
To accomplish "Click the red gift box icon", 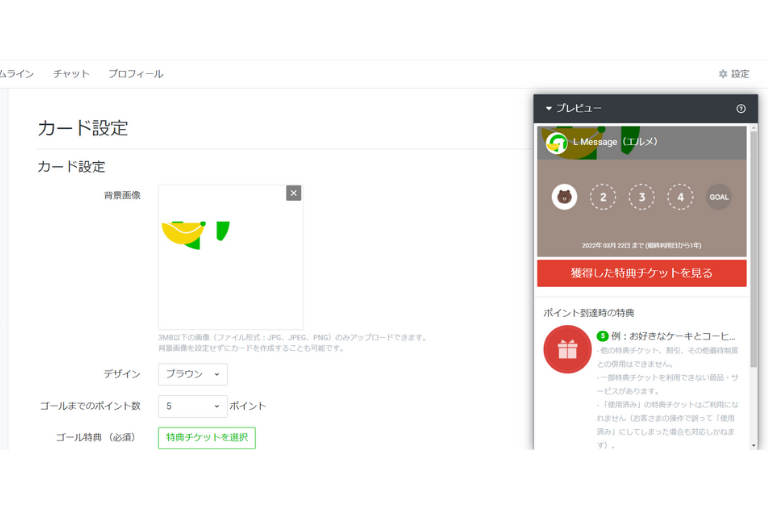I will point(567,349).
